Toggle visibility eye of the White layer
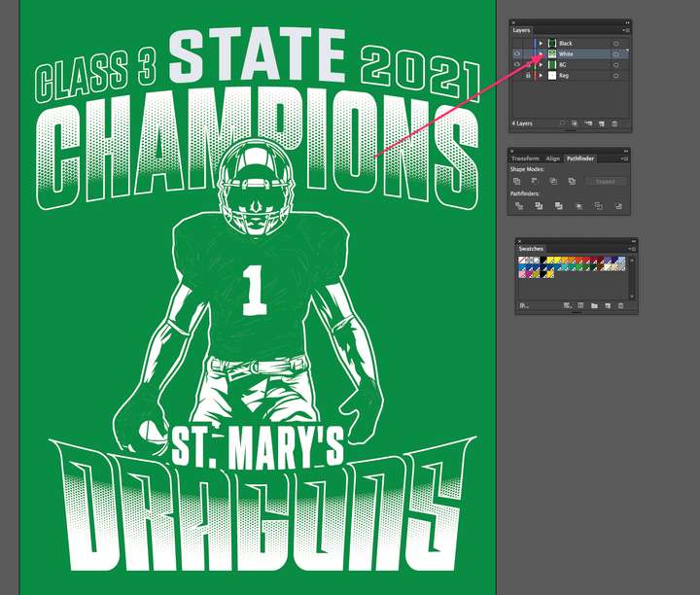 pos(517,54)
